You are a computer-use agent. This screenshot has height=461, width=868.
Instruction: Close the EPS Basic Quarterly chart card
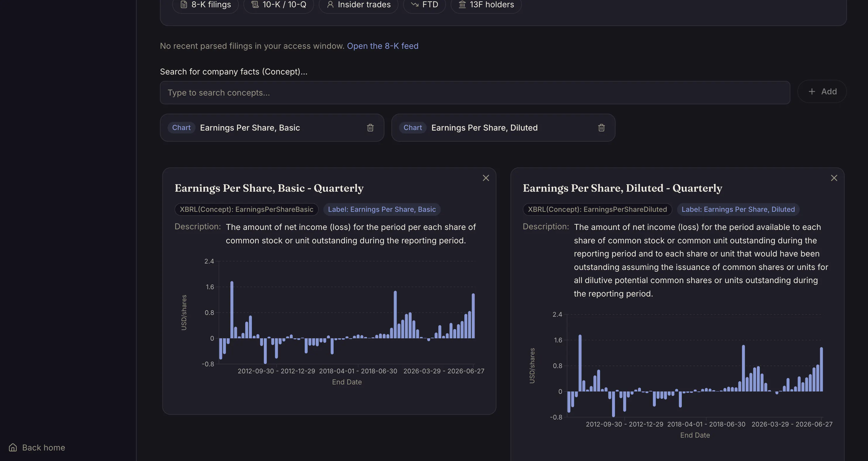486,178
